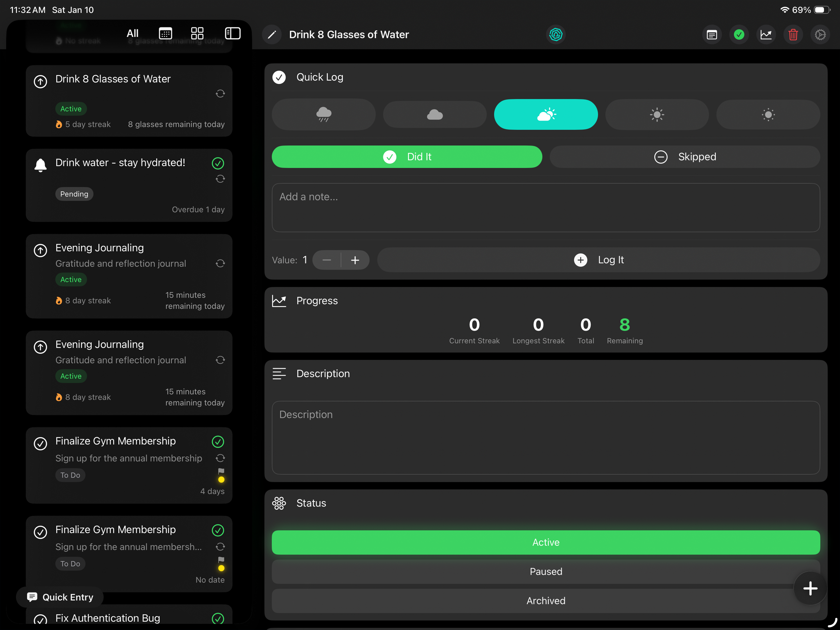Tap yellow priority dot on 4 days Gym task
Image resolution: width=840 pixels, height=630 pixels.
[x=221, y=480]
